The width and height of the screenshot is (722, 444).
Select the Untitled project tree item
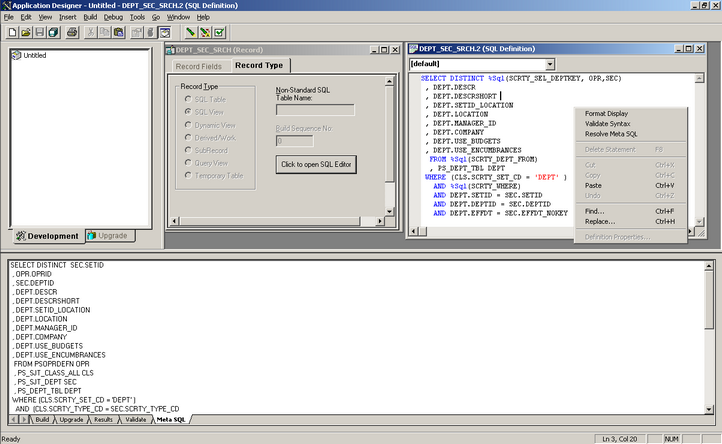[35, 55]
